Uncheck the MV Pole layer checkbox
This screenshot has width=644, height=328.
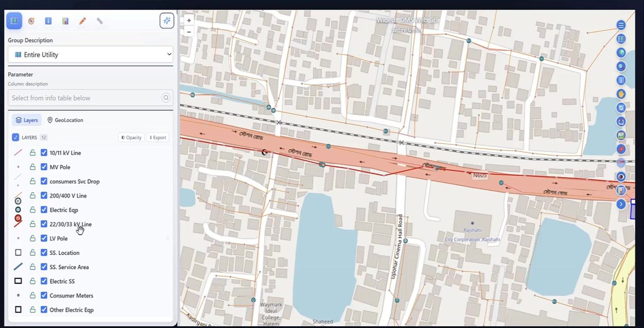tap(44, 167)
